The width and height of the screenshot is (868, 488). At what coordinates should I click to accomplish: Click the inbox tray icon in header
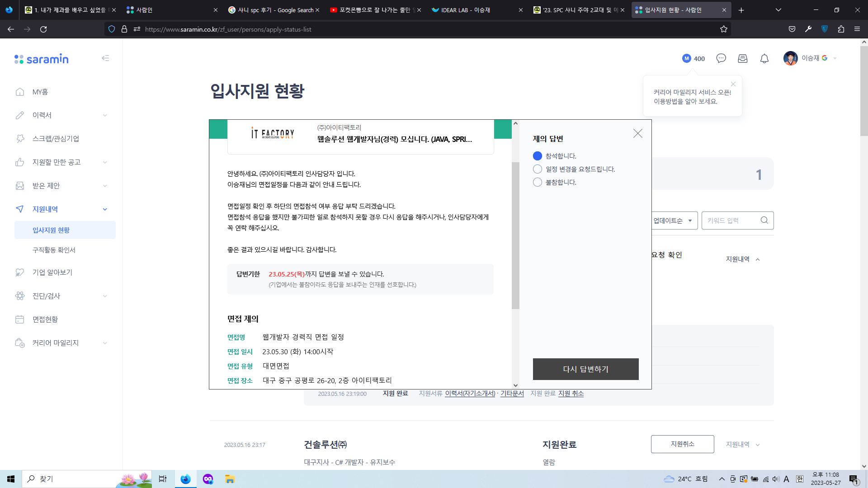[742, 58]
